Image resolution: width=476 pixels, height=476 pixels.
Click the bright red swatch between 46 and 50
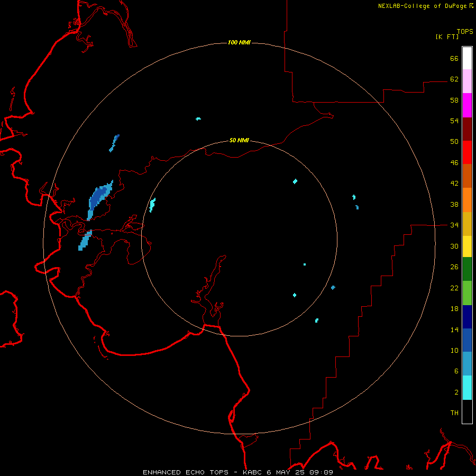pos(467,152)
